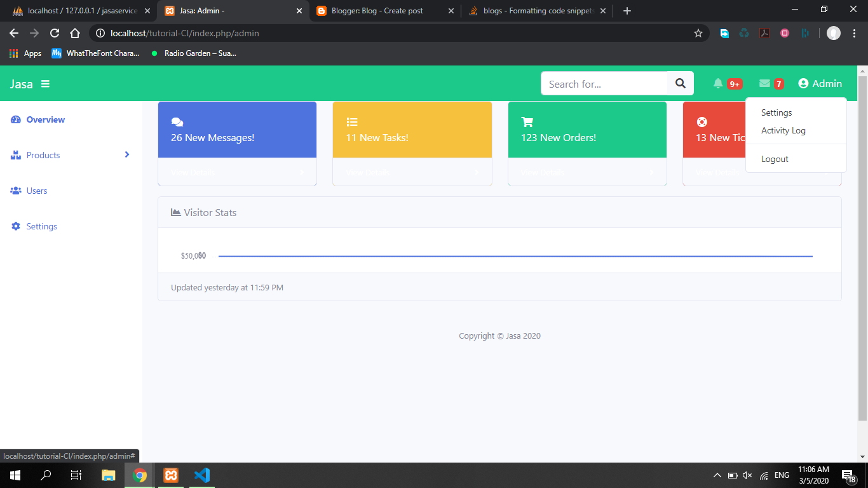The width and height of the screenshot is (868, 488).
Task: Switch to the Formatting code snippets tab
Action: 538,11
